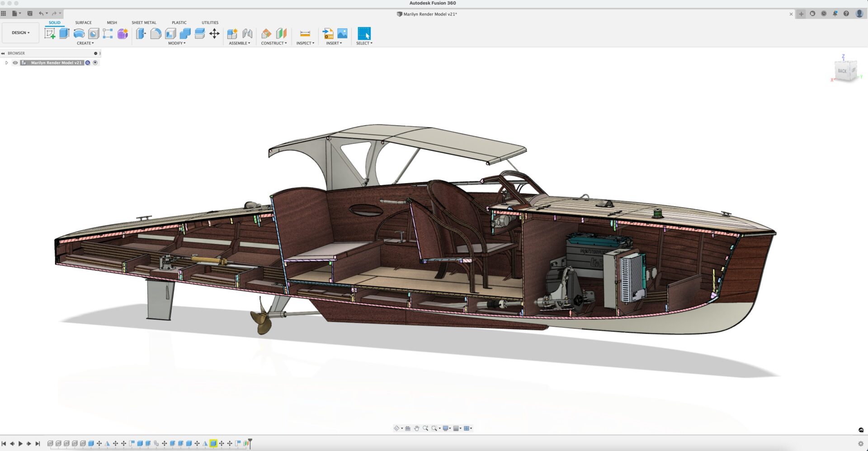Choose the Revolve tool
The width and height of the screenshot is (868, 451).
click(79, 33)
